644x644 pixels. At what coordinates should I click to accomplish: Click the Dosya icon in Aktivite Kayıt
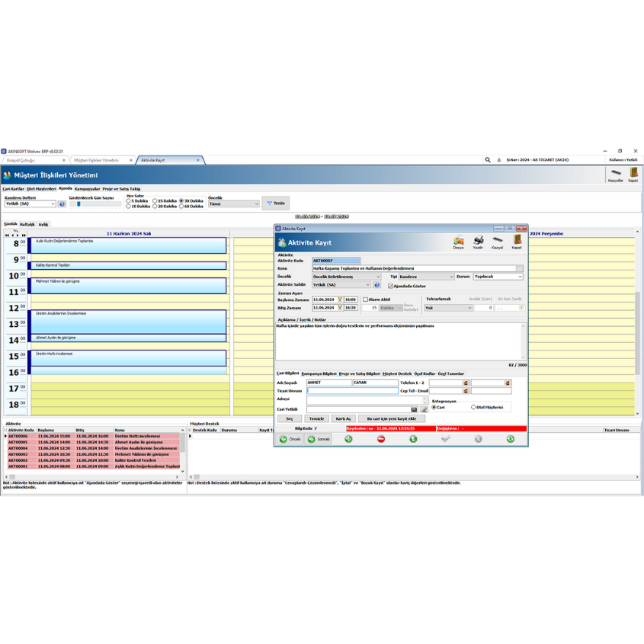(458, 242)
